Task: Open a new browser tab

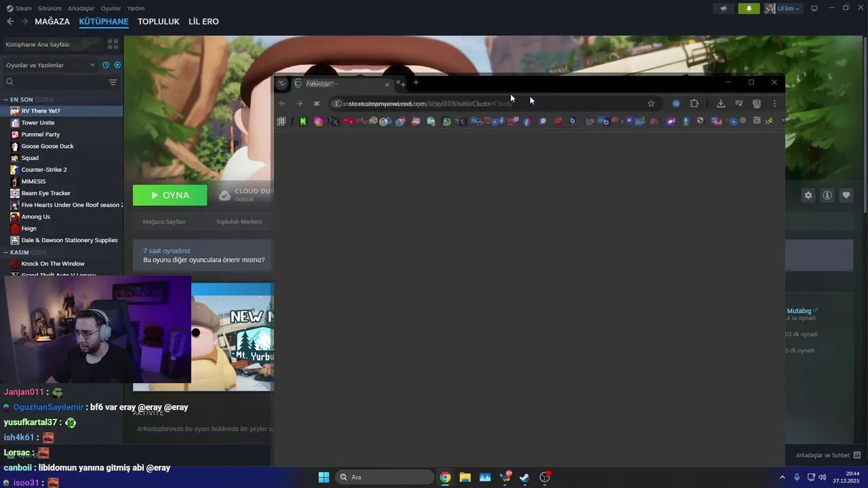Action: point(416,83)
